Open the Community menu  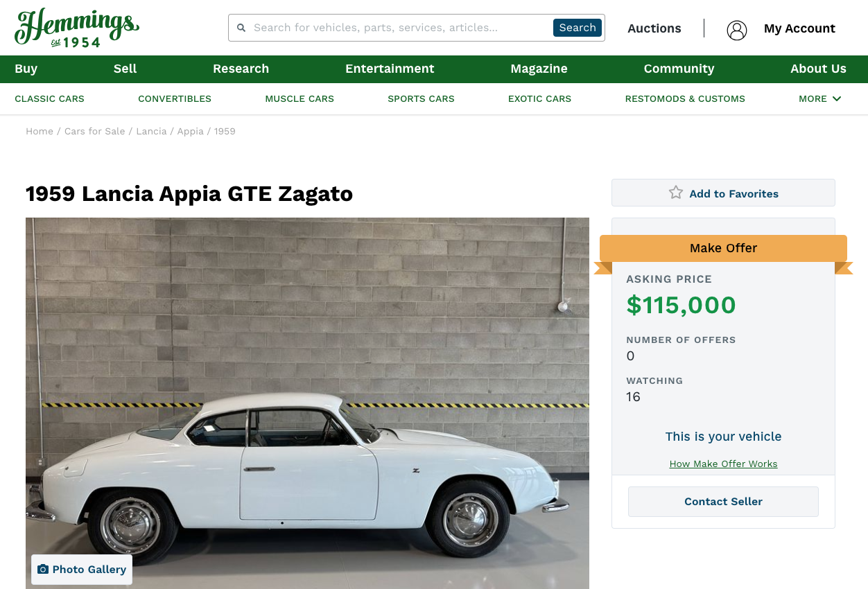[x=679, y=69]
